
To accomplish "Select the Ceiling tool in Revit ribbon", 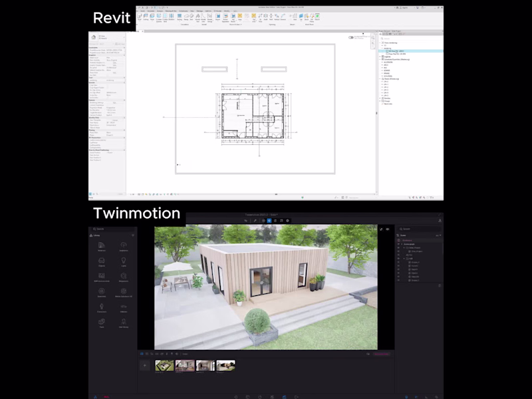I will (146, 17).
